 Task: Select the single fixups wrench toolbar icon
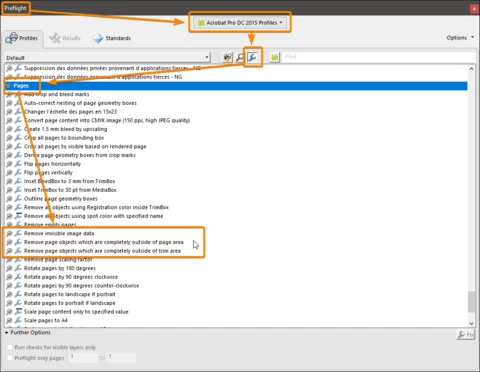[252, 58]
